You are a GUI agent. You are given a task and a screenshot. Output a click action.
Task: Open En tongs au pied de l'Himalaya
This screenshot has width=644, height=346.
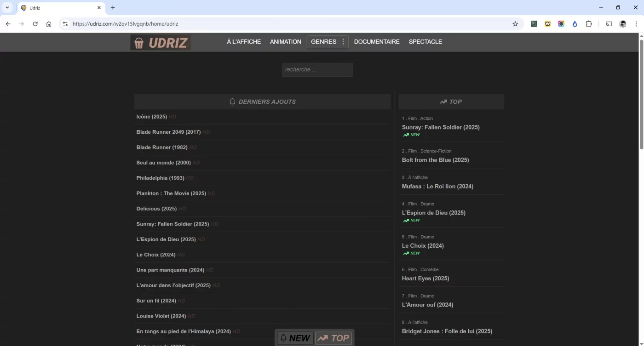pos(184,331)
